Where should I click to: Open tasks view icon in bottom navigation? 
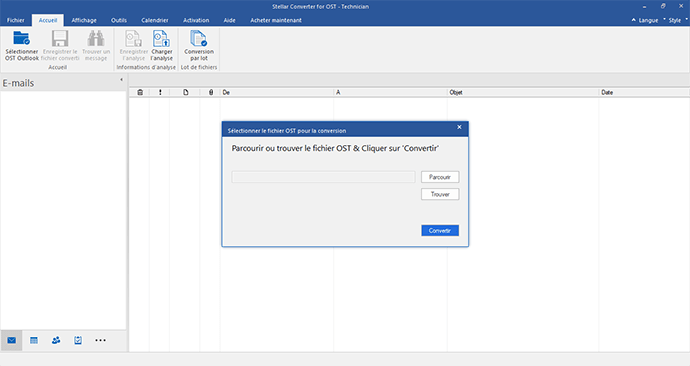pos(78,340)
